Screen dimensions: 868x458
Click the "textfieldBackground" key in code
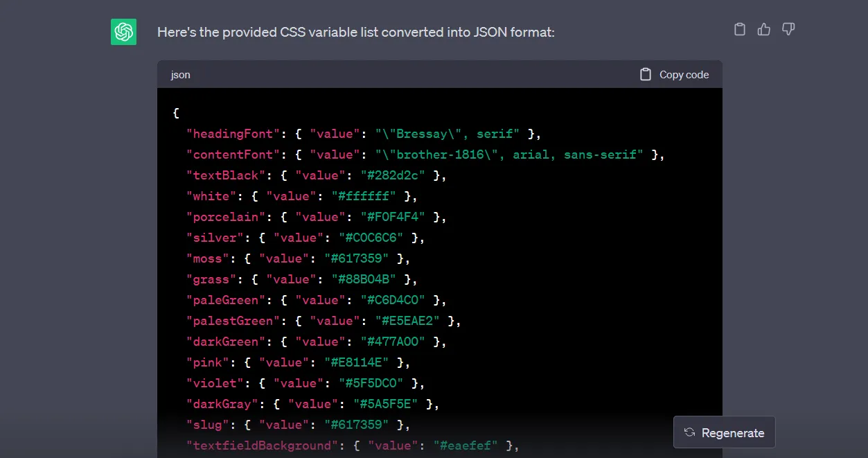pos(263,446)
